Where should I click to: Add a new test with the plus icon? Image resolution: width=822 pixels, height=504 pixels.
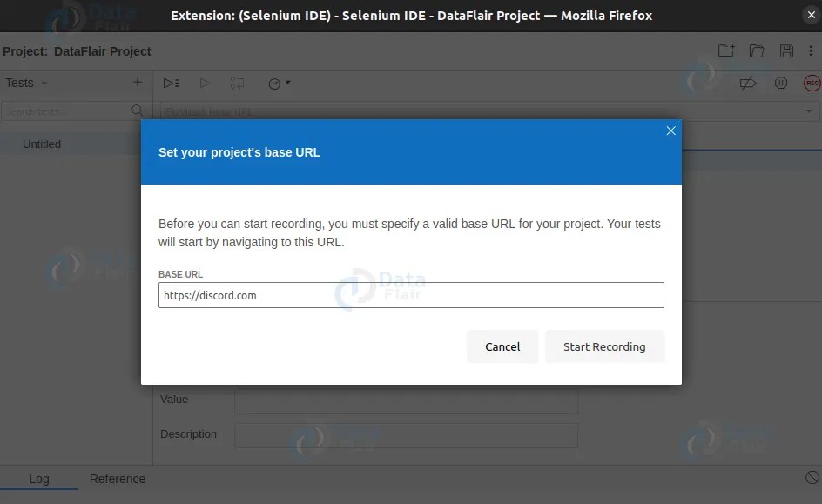(x=137, y=82)
